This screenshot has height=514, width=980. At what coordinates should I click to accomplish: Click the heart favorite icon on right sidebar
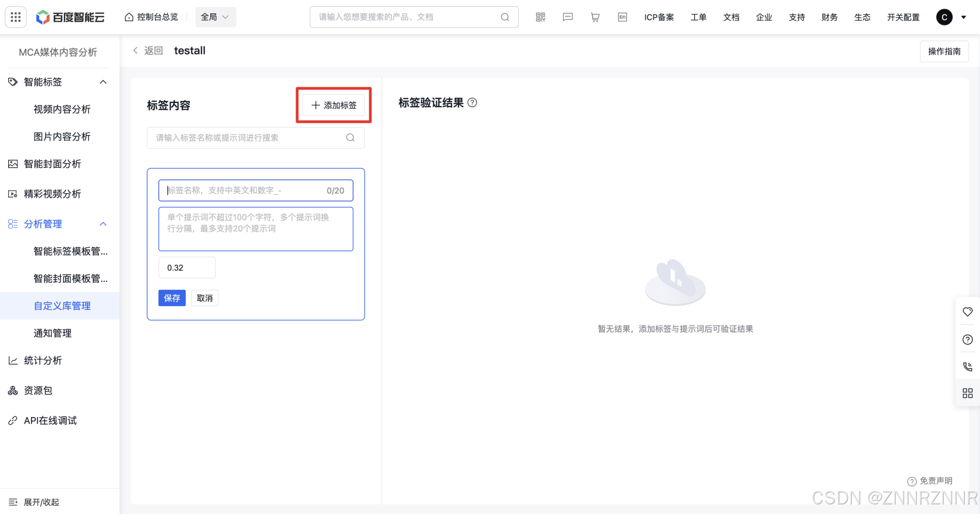click(x=967, y=312)
